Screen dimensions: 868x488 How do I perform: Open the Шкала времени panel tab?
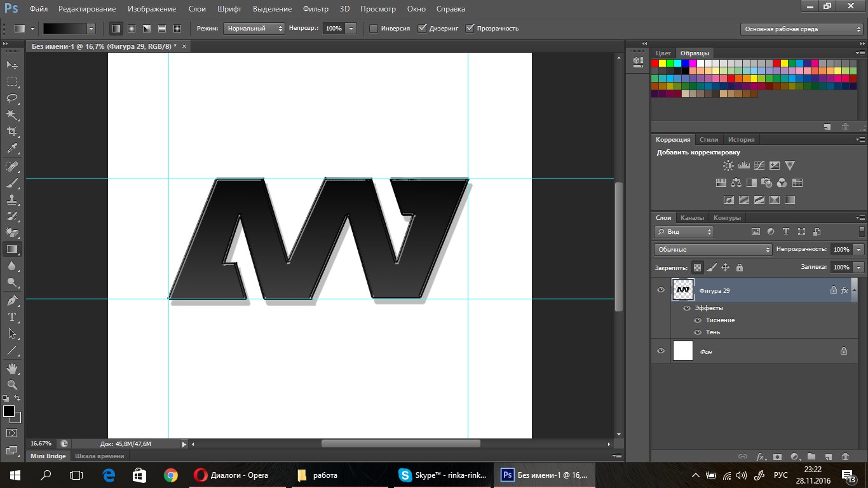coord(99,456)
